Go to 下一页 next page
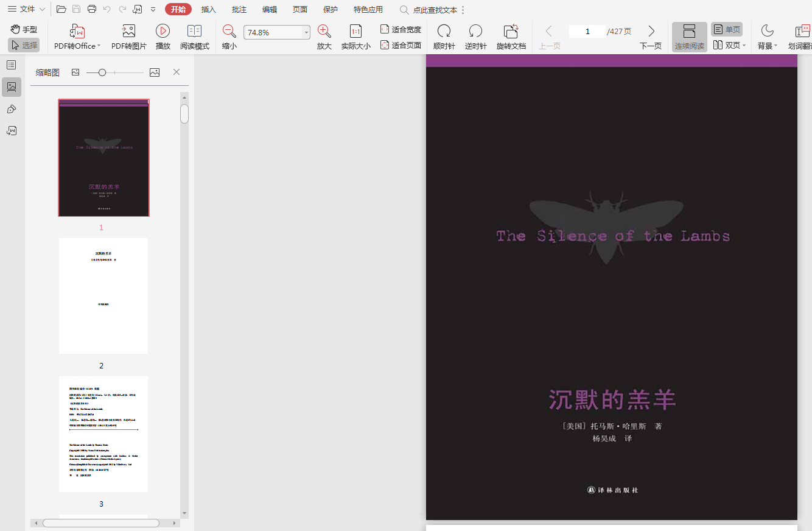 pyautogui.click(x=651, y=37)
